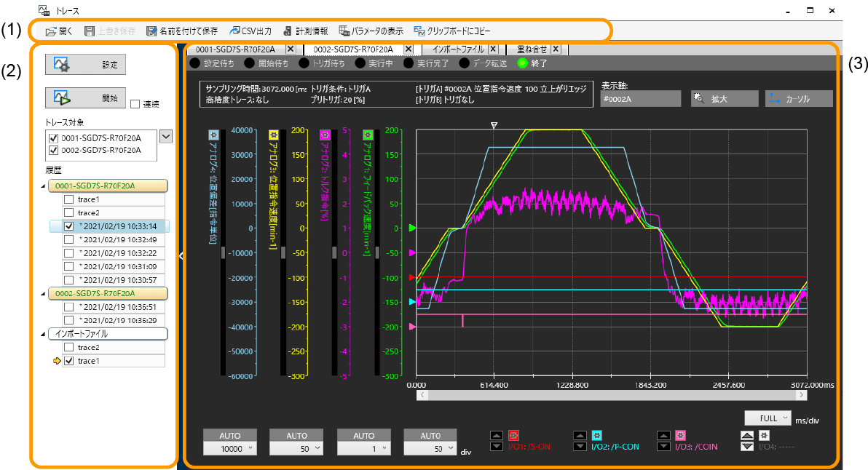The image size is (868, 470).
Task: Click 名前を付けて保存 (Save As) icon
Action: [x=151, y=31]
